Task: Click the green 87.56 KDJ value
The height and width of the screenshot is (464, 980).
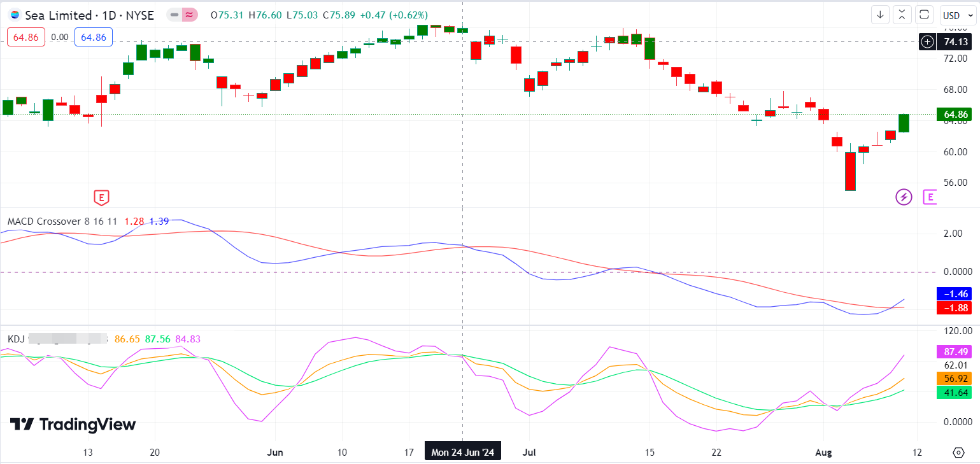Action: pos(157,339)
